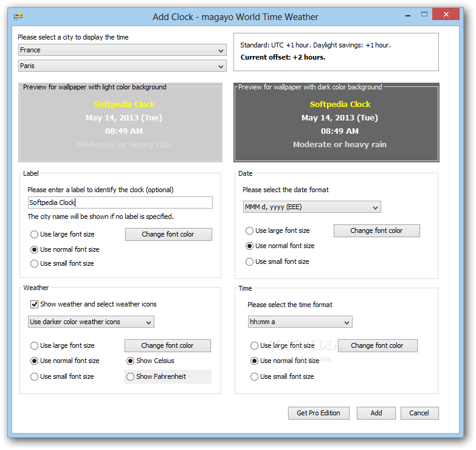Maximize the Add Clock window
Screen dimensions: 476x450
pyautogui.click(x=424, y=14)
